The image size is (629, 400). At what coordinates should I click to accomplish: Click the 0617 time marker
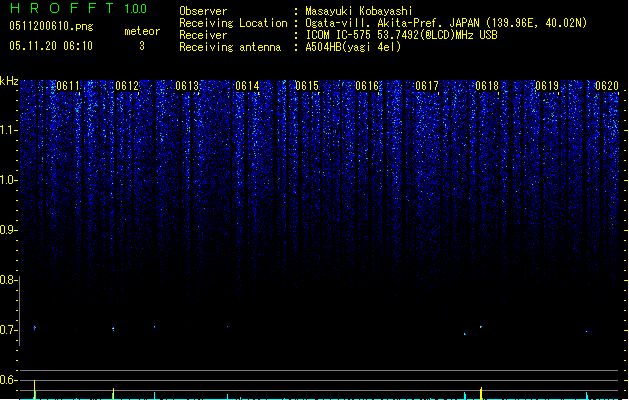(x=427, y=86)
